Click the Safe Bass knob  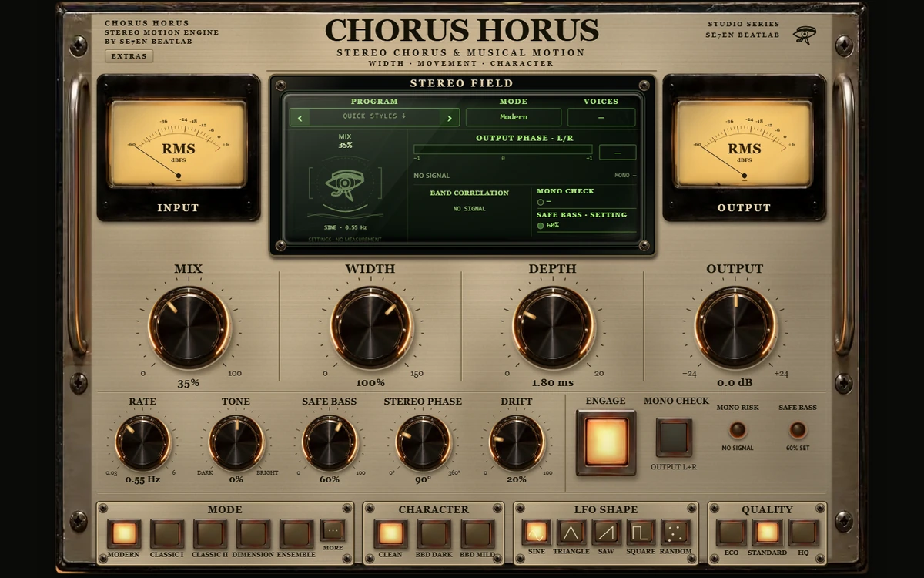click(330, 442)
